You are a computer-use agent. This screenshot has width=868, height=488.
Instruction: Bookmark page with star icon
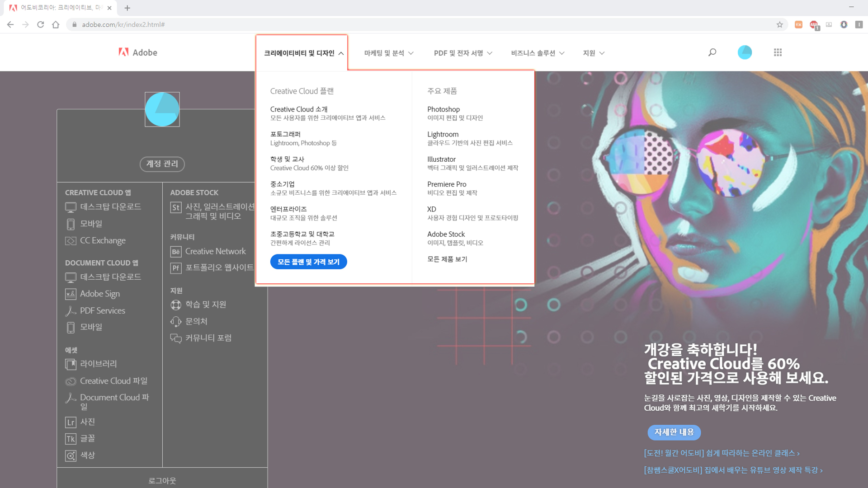779,24
